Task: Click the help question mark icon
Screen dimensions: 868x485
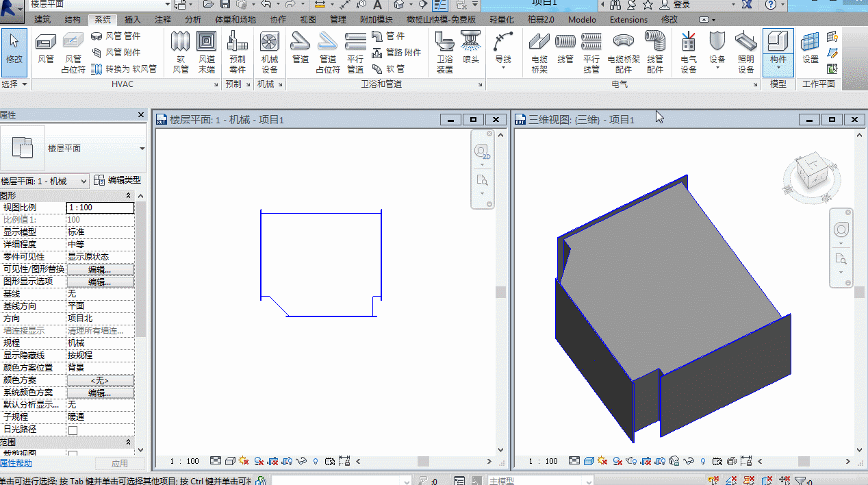Action: (x=771, y=5)
